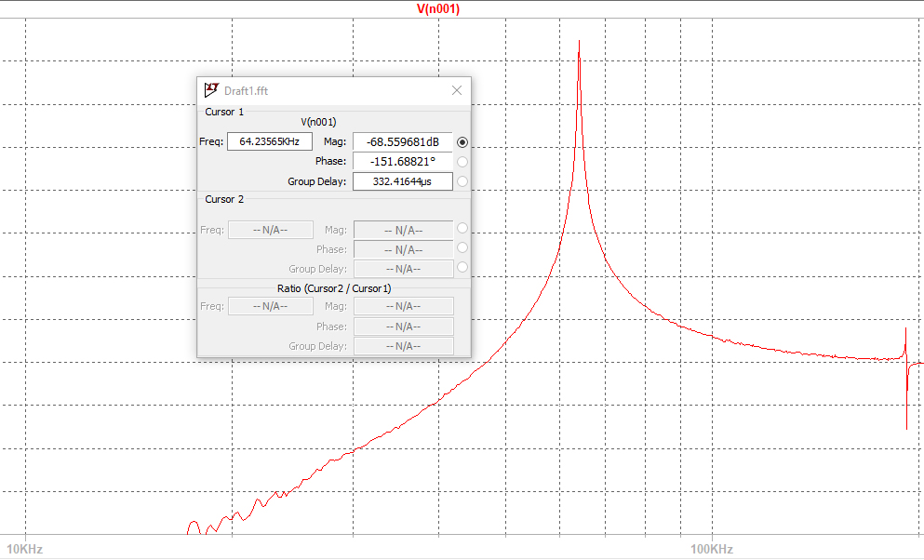The image size is (924, 560).
Task: Click Cursor 2 Freq field showing N/A
Action: click(270, 229)
